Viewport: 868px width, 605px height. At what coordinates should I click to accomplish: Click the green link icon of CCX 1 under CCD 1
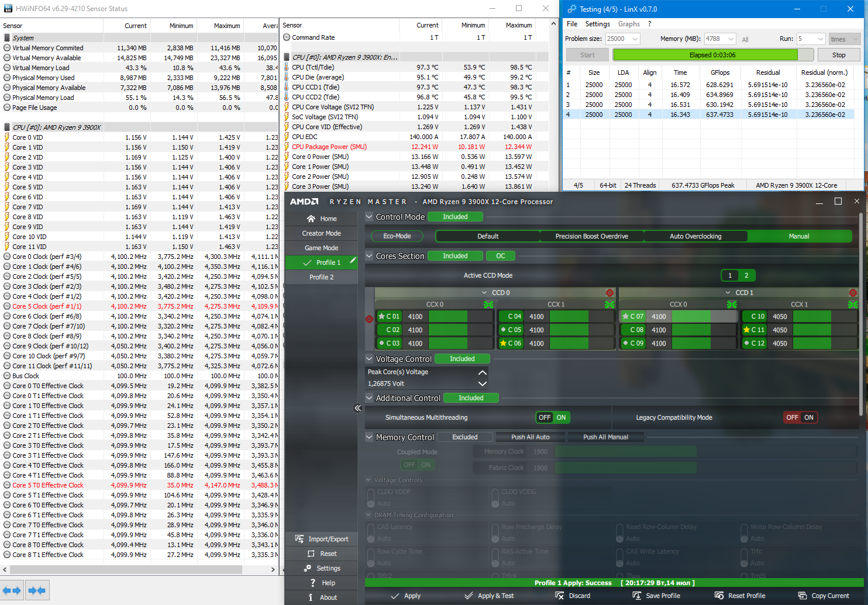853,305
